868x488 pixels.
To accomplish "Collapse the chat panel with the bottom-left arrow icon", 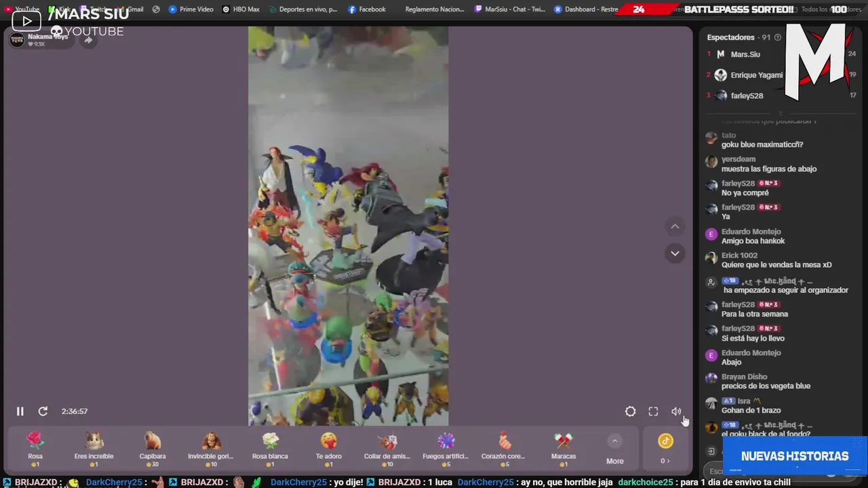I will 711,451.
